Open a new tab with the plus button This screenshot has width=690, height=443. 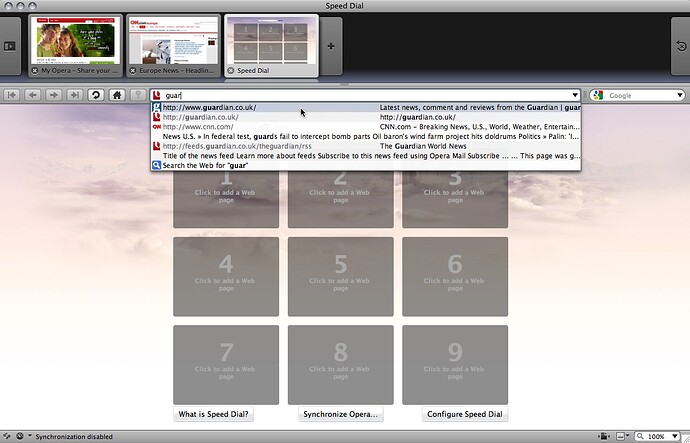pos(331,46)
